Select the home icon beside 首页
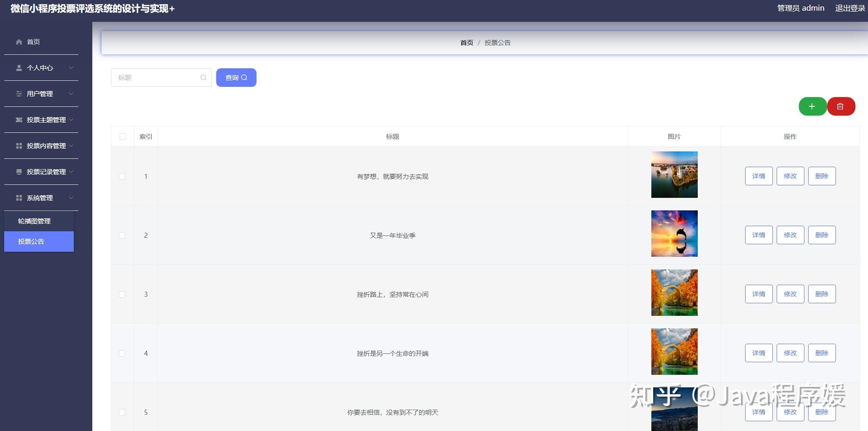Screen dimensions: 868x431 (x=19, y=42)
